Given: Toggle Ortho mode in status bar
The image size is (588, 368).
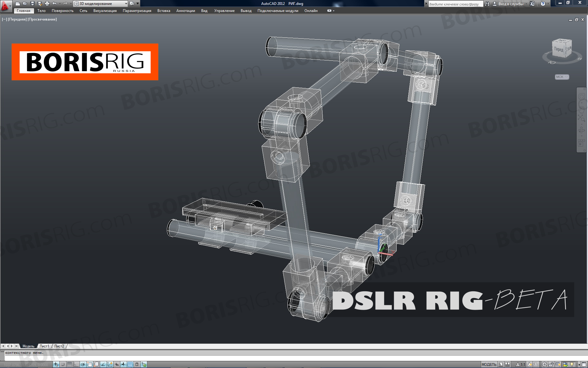Looking at the screenshot, I should pyautogui.click(x=76, y=364).
